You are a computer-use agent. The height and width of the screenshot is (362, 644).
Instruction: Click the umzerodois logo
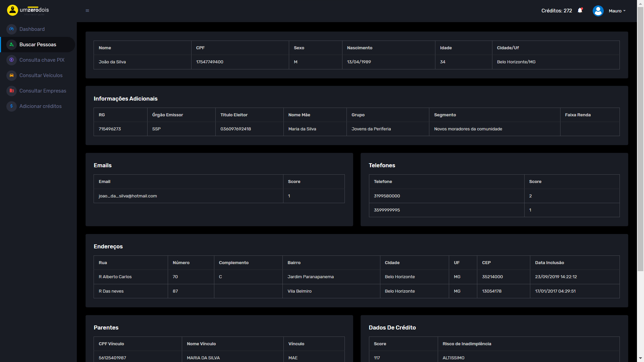28,10
